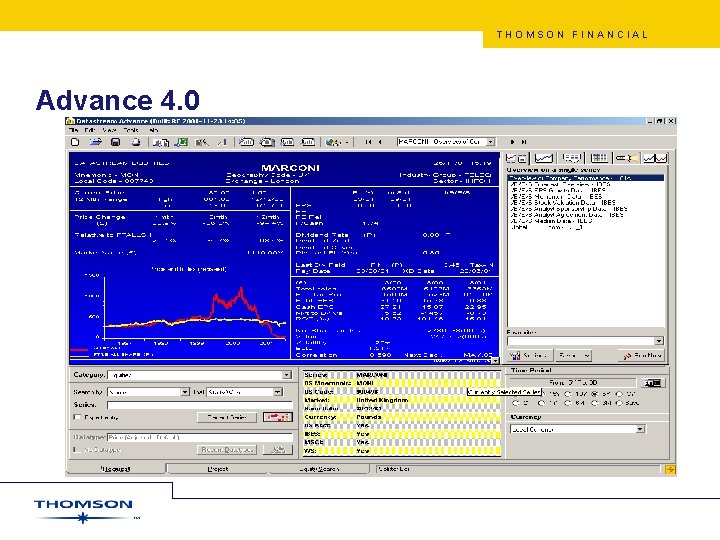Open the dropdown arrow beside the globe icon
Image resolution: width=720 pixels, height=540 pixels.
[346, 143]
